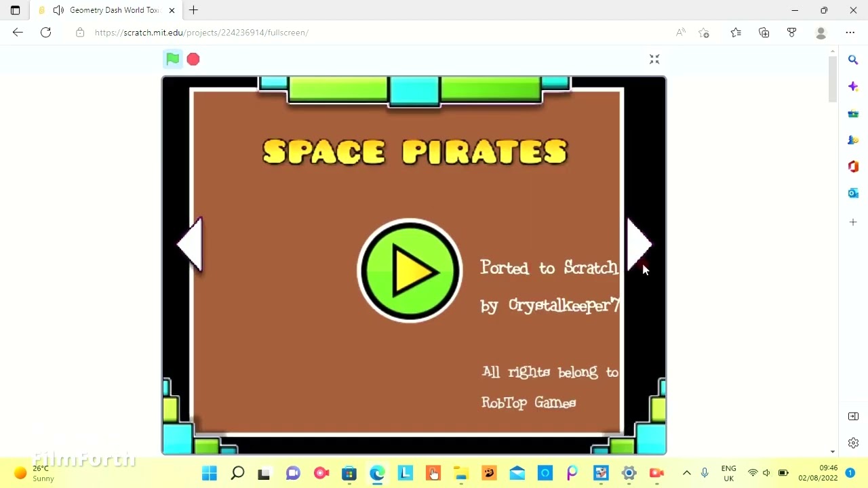Viewport: 868px width, 488px height.
Task: Open the Windows Start menu
Action: (210, 473)
